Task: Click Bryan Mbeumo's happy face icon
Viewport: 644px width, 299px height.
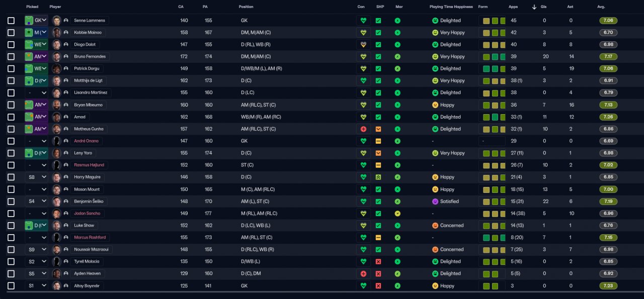Action: point(435,105)
